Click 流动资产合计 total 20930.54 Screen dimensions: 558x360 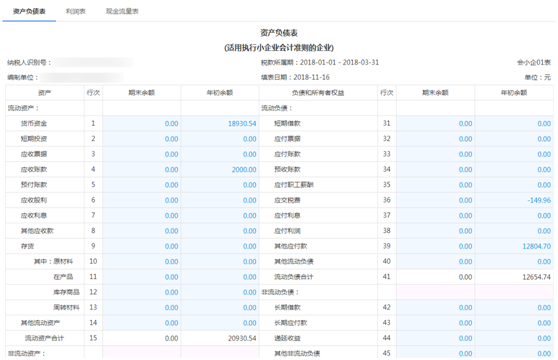point(242,338)
